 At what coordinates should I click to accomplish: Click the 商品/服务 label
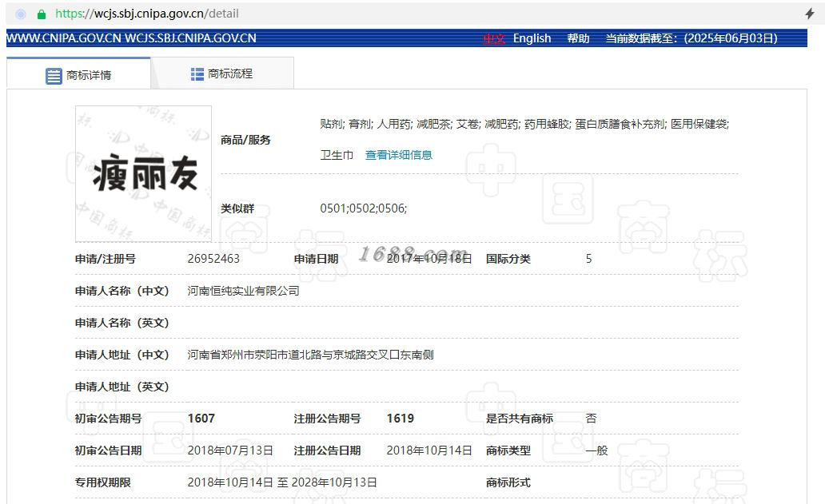245,140
